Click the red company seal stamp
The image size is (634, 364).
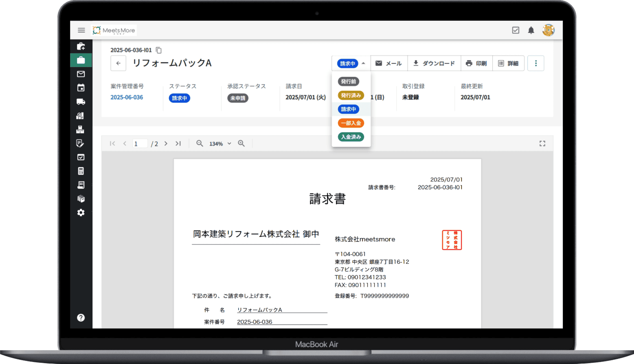coord(452,240)
